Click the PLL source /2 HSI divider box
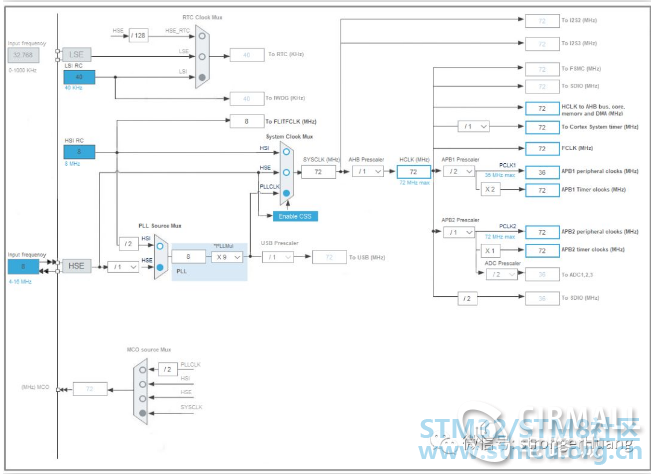651x474 pixels. tap(128, 244)
